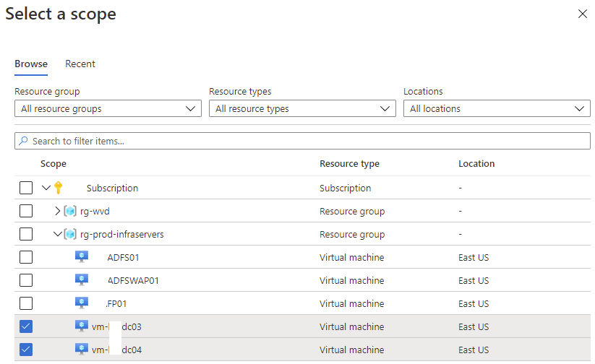The image size is (595, 364).
Task: Select the FP01 name text
Action: coord(116,304)
